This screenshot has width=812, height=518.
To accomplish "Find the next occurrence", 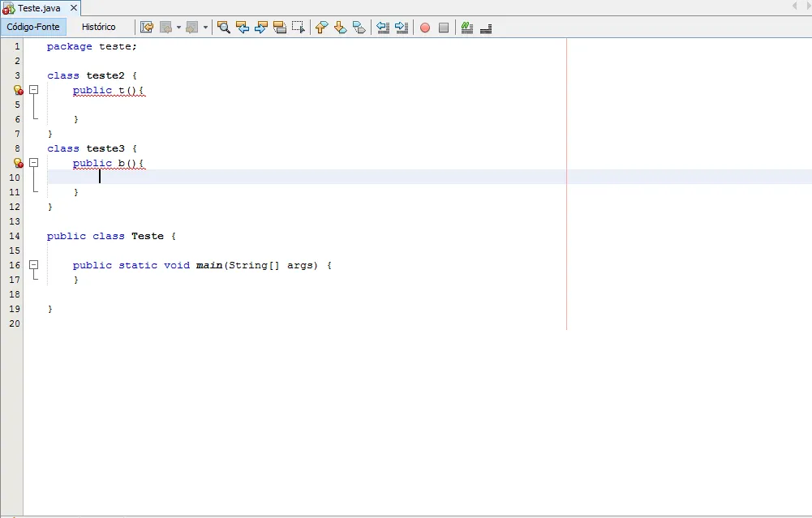I will tap(261, 28).
